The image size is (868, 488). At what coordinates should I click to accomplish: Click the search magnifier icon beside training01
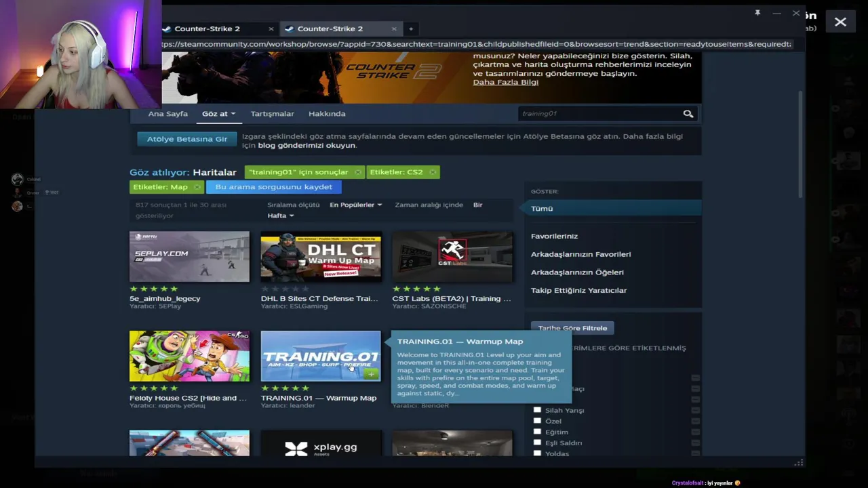(x=688, y=114)
